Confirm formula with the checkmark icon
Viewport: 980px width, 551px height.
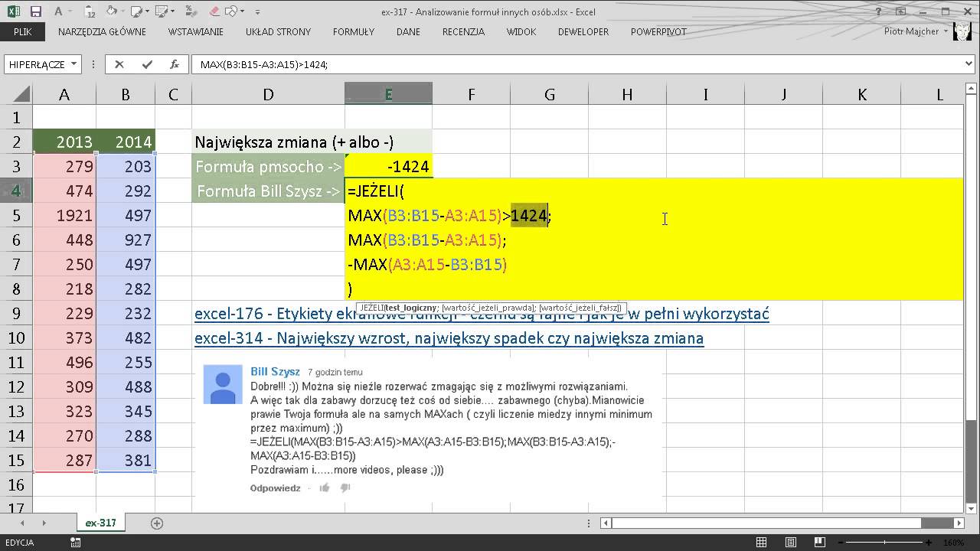pyautogui.click(x=147, y=64)
